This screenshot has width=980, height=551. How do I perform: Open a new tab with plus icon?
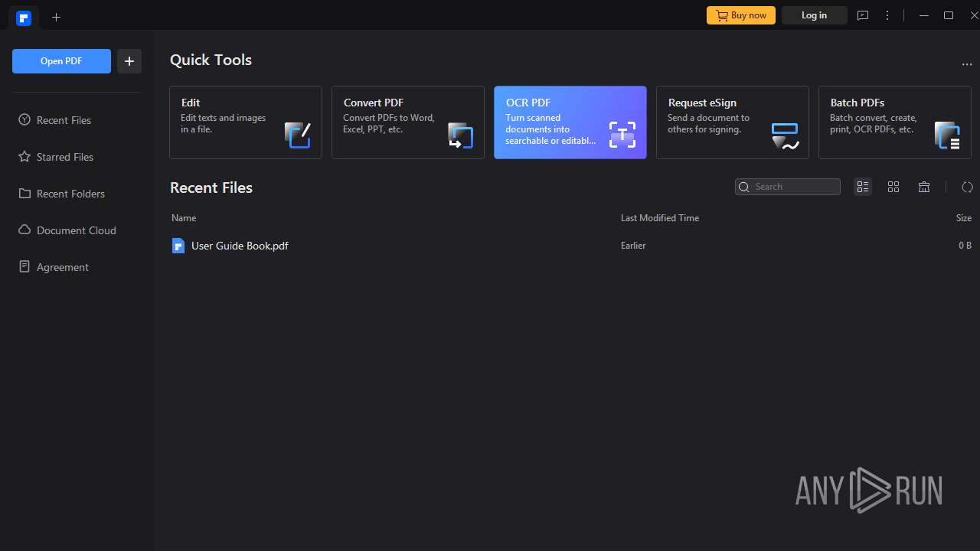(56, 17)
